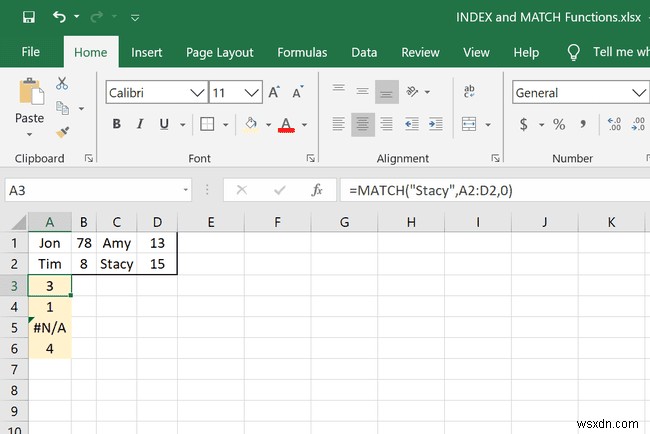Click Comma Style icon

(583, 124)
